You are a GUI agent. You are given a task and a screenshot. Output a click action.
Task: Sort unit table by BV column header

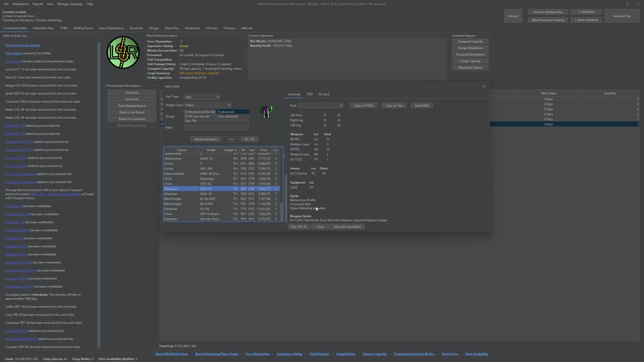(x=244, y=150)
